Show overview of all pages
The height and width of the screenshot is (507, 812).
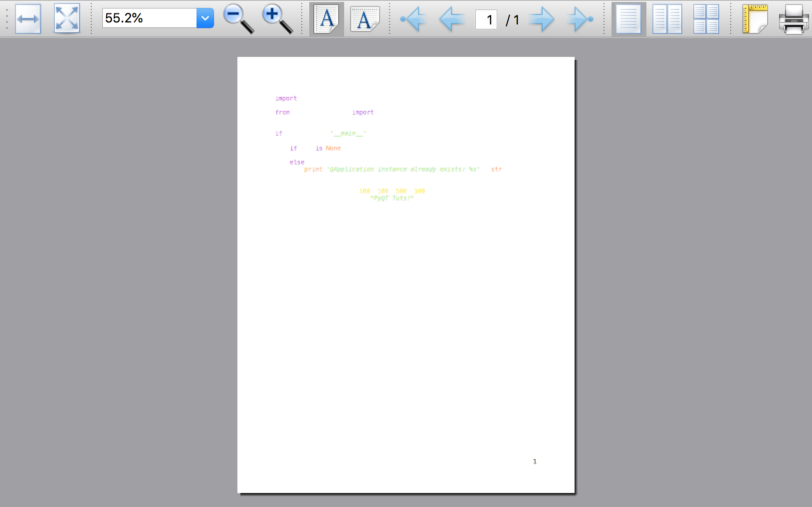(x=706, y=19)
